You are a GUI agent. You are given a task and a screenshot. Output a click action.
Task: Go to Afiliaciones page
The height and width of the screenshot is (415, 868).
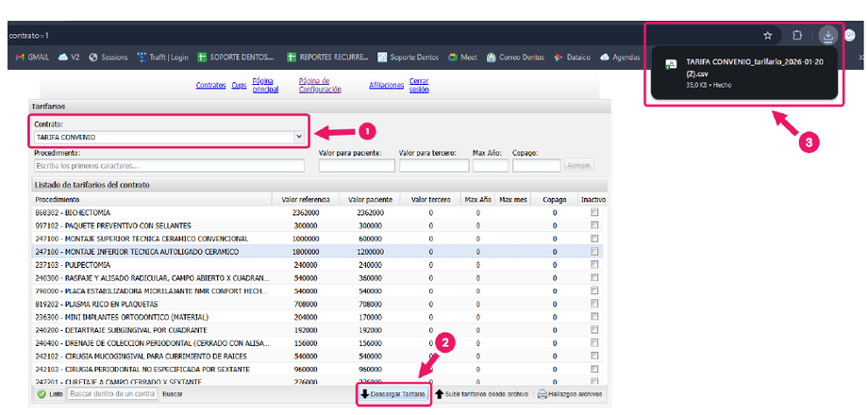point(386,85)
